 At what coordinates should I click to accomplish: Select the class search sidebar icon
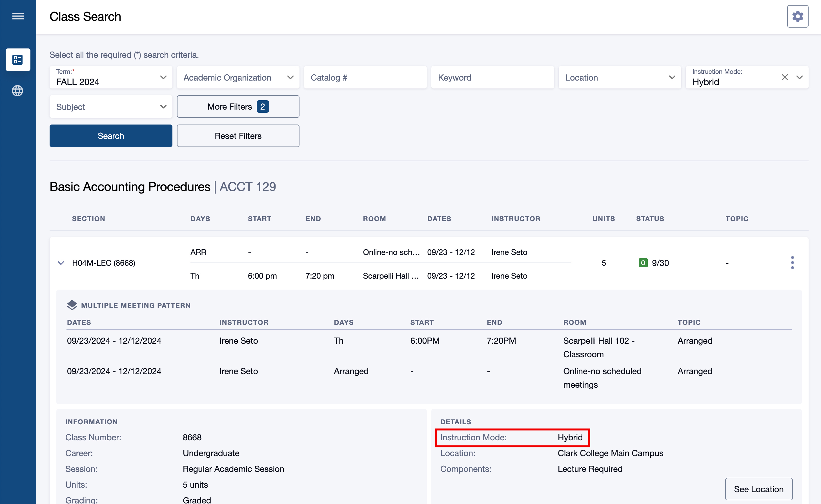coord(18,60)
